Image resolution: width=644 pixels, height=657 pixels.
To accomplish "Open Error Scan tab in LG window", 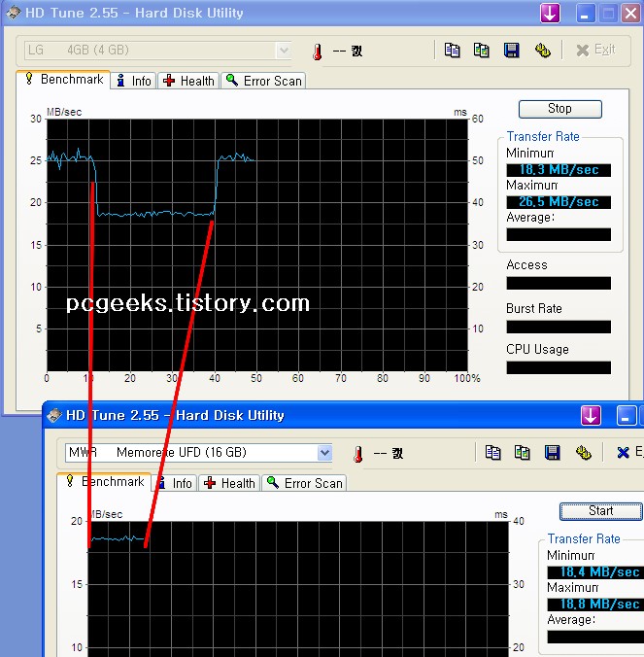I will click(x=263, y=81).
